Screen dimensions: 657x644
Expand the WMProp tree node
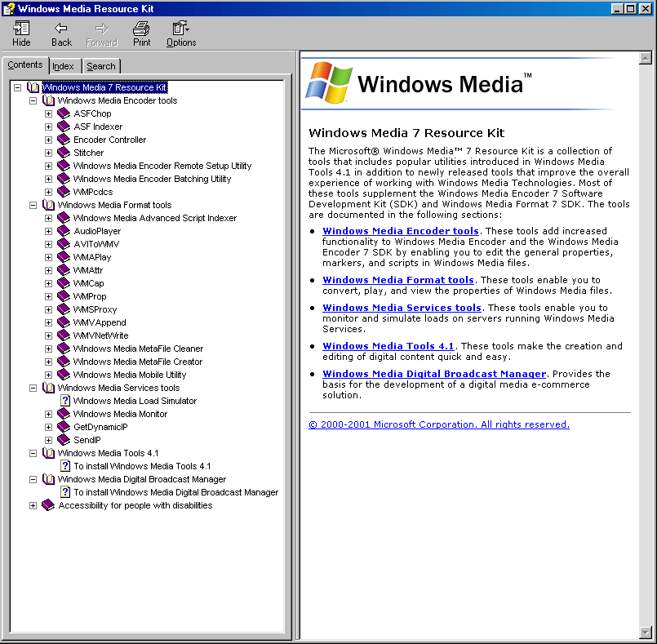coord(49,296)
